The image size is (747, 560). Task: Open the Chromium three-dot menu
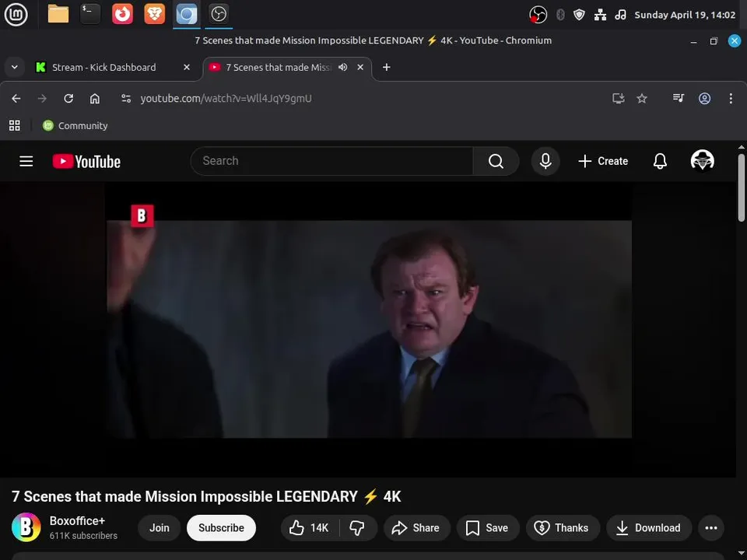click(731, 99)
